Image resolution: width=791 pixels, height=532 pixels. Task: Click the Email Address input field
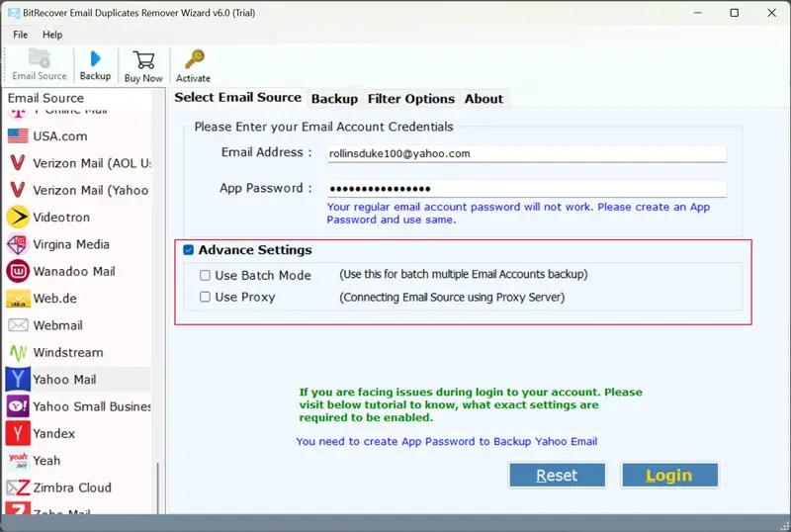click(526, 154)
